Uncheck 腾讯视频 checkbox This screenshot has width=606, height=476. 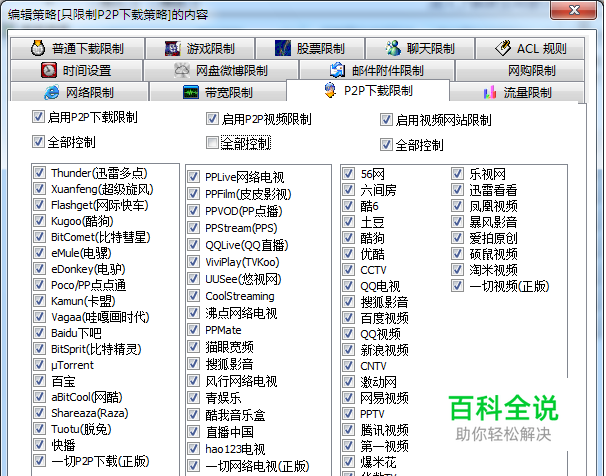point(349,430)
